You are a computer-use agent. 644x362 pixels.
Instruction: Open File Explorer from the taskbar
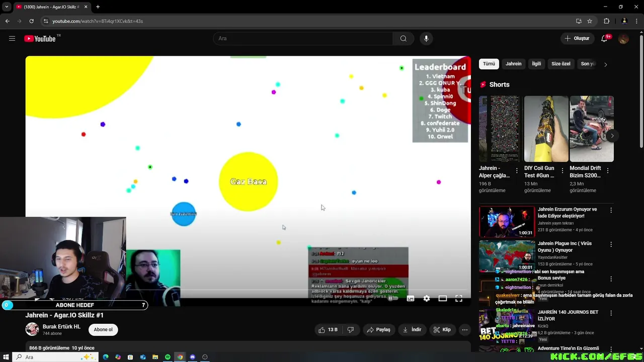[x=155, y=357]
